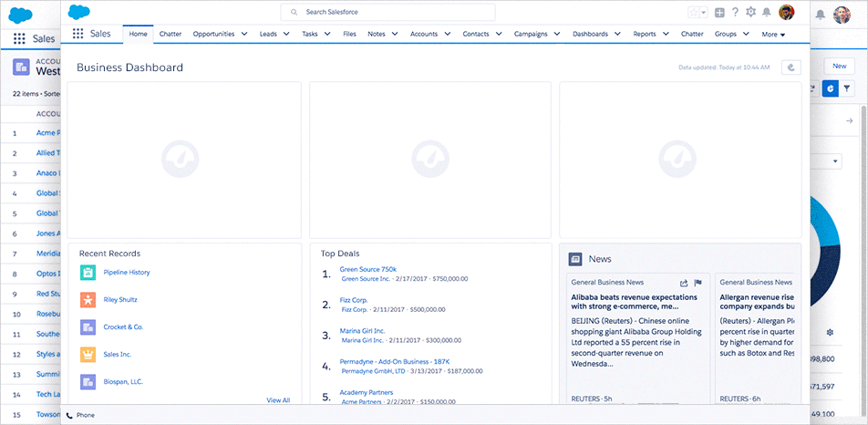Open the Files tab
This screenshot has height=425, width=868.
(349, 34)
